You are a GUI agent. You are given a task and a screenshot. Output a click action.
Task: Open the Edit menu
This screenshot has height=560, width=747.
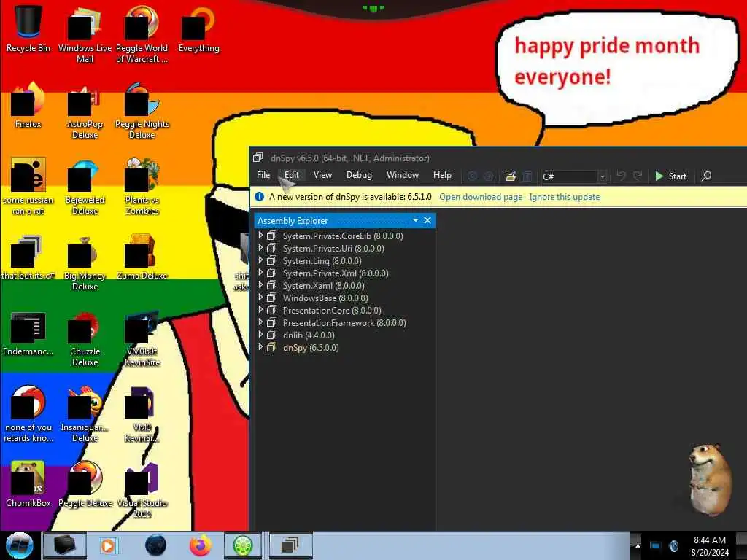(292, 175)
